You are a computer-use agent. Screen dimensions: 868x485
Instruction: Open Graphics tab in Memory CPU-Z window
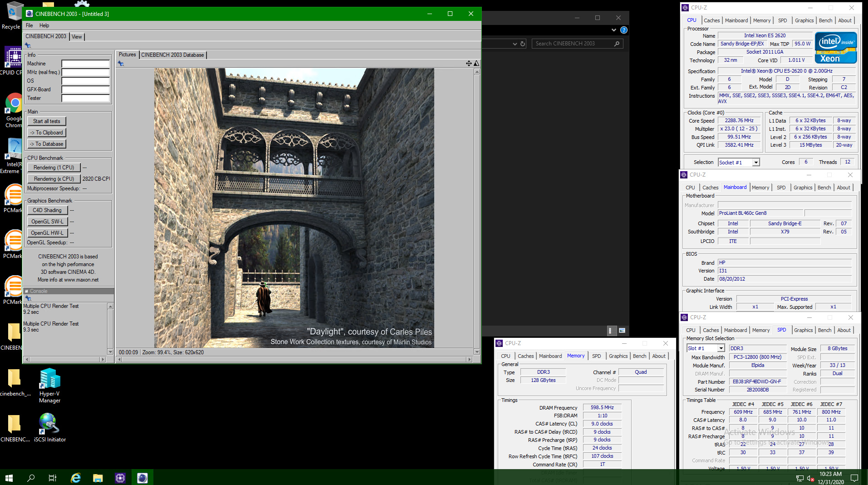(618, 356)
